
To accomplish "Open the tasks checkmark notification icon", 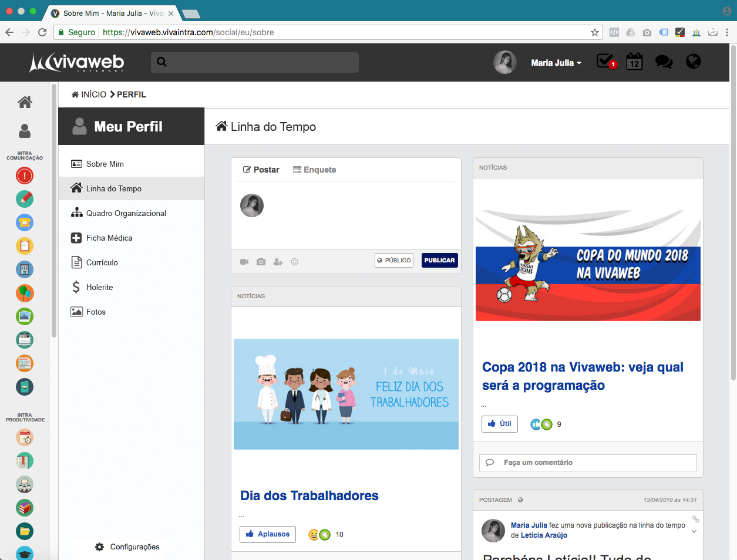I will pos(605,61).
